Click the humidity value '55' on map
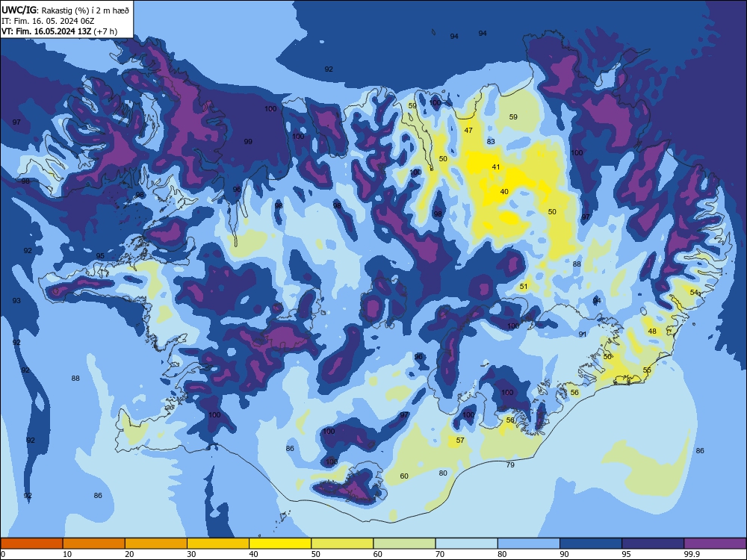The height and width of the screenshot is (560, 747). point(647,370)
